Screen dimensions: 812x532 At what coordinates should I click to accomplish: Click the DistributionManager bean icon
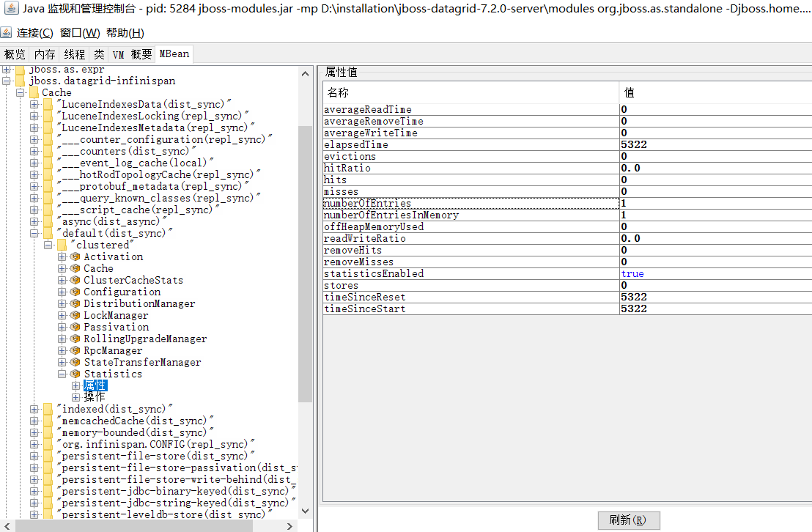[75, 303]
